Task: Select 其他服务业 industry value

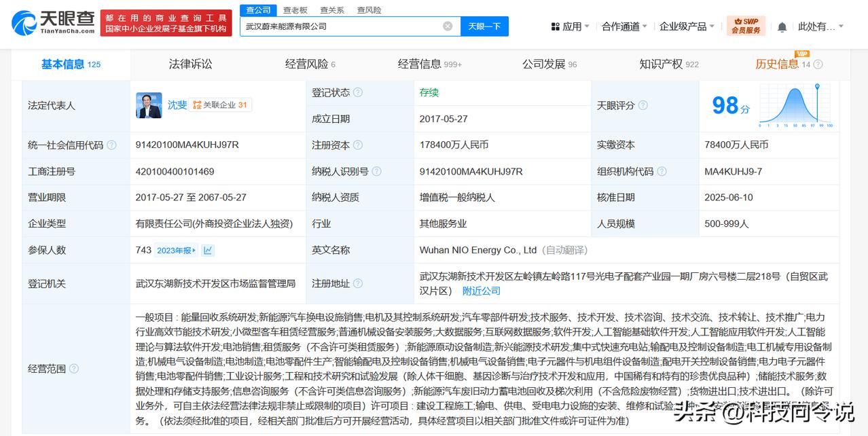Action: coord(443,223)
